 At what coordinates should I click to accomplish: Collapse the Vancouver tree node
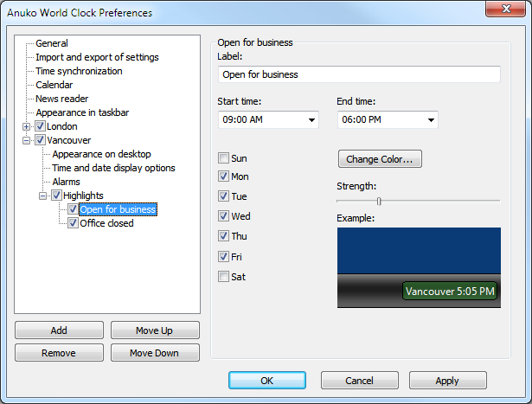(27, 140)
